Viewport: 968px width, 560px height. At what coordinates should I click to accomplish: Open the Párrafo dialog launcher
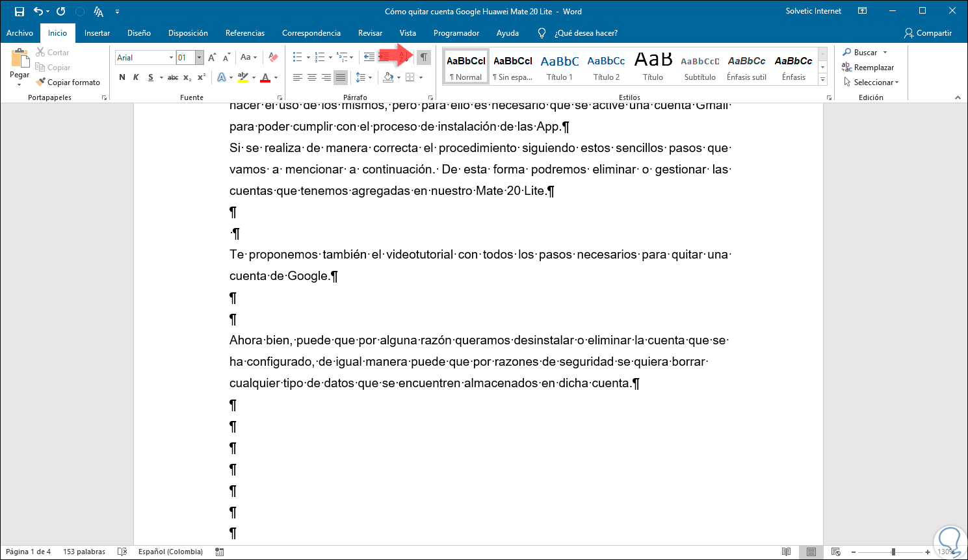coord(430,97)
